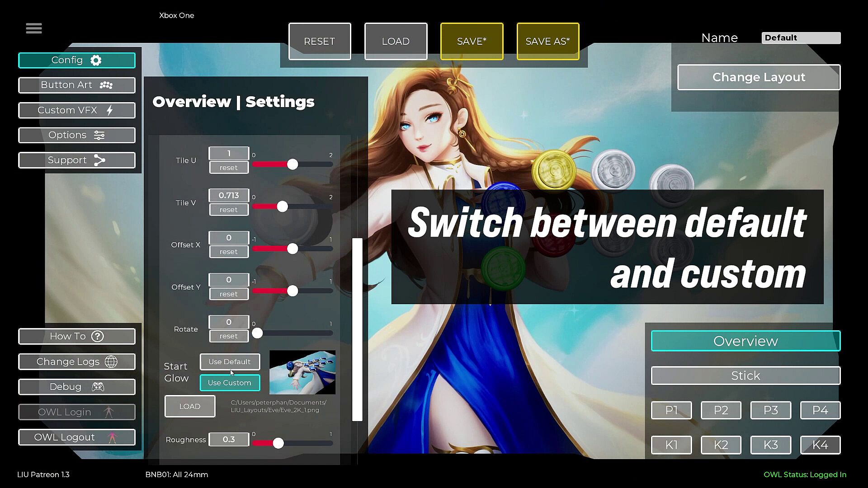Select Use Custom start glow
The width and height of the screenshot is (868, 488).
click(x=230, y=383)
